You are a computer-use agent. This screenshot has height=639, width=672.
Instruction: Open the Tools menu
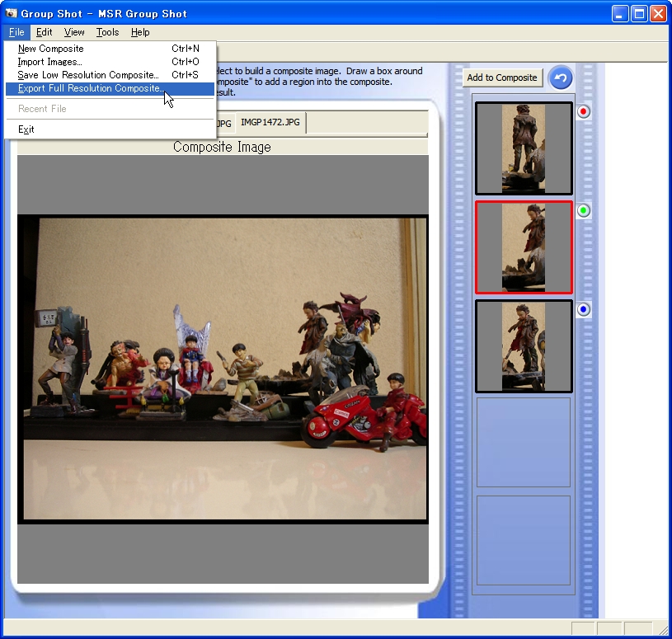107,32
